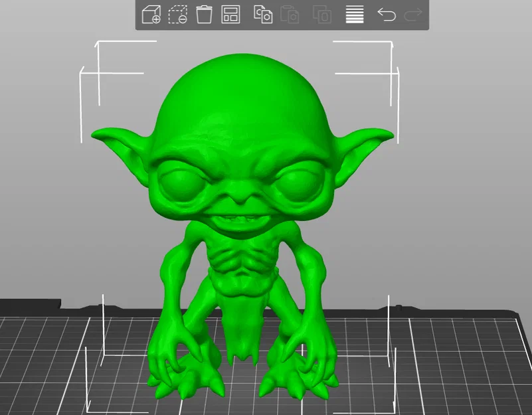Copy the selected goblin model
This screenshot has height=415, width=532.
tap(262, 15)
